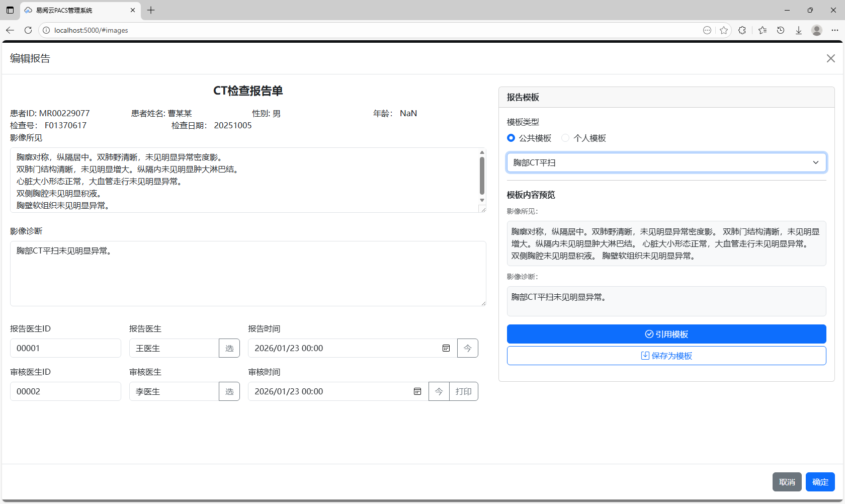Click 引用模板 button
This screenshot has width=845, height=504.
tap(666, 334)
